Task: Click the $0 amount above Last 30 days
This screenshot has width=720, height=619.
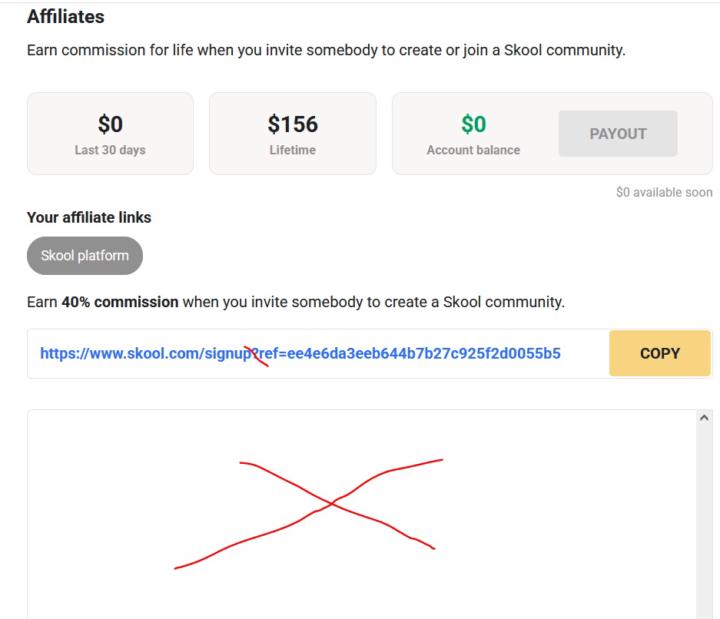Action: coord(110,124)
